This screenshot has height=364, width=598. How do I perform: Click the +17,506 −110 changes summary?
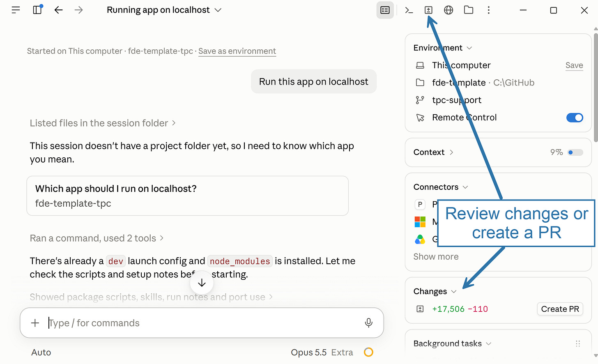tap(460, 309)
